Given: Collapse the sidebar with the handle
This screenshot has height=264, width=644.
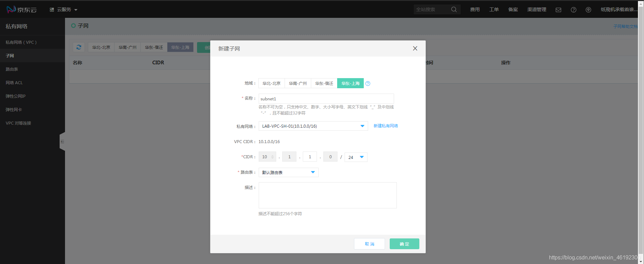Looking at the screenshot, I should click(x=62, y=141).
